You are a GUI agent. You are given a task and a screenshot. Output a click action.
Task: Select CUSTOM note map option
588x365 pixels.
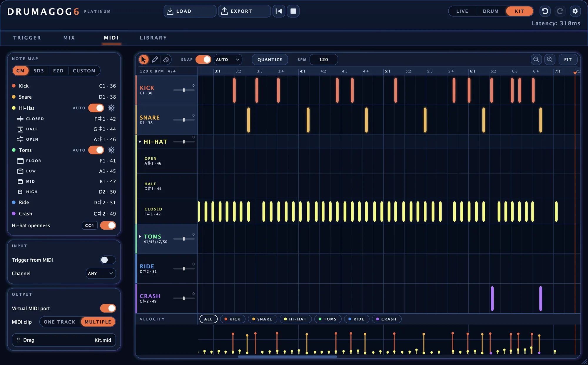tap(84, 71)
